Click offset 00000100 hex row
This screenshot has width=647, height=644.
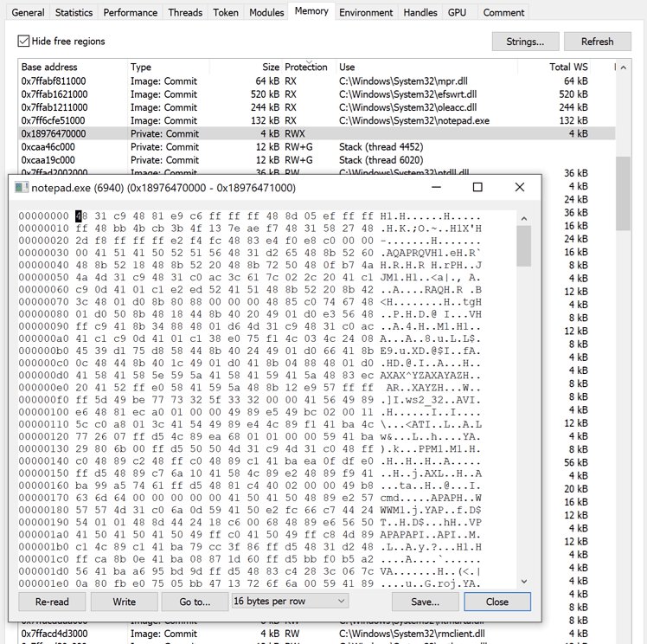pos(250,412)
